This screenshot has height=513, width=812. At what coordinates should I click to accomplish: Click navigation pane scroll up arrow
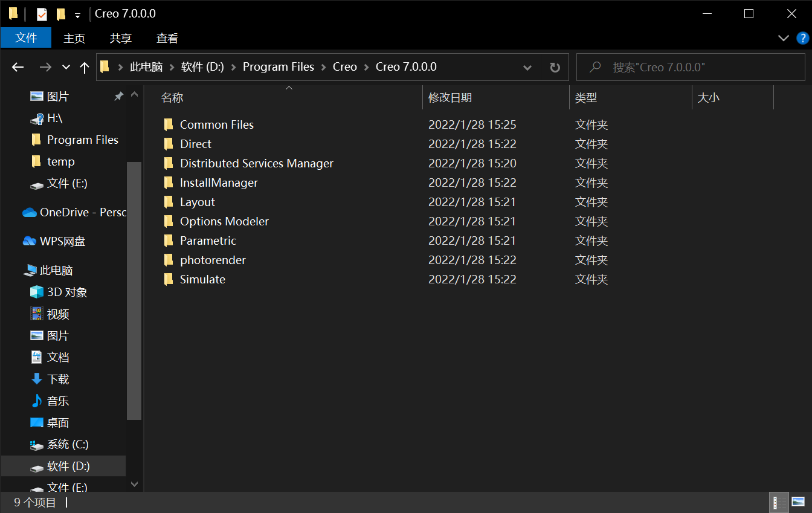pos(134,95)
